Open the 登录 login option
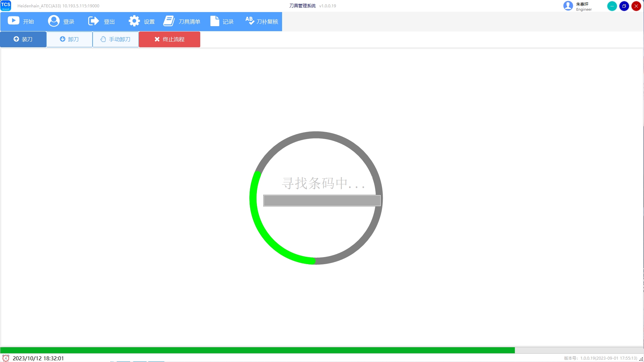Image resolution: width=644 pixels, height=362 pixels. coord(61,21)
